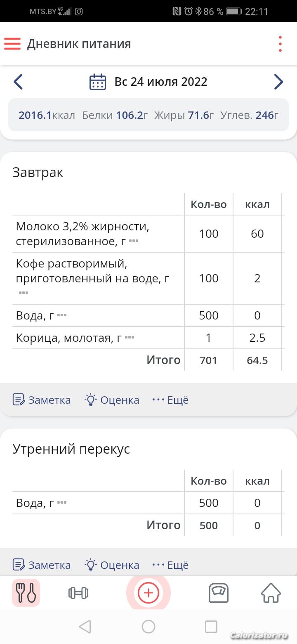Add a Заметка to Утренний перекус
Viewport: 297px width, 644px height.
(x=42, y=565)
